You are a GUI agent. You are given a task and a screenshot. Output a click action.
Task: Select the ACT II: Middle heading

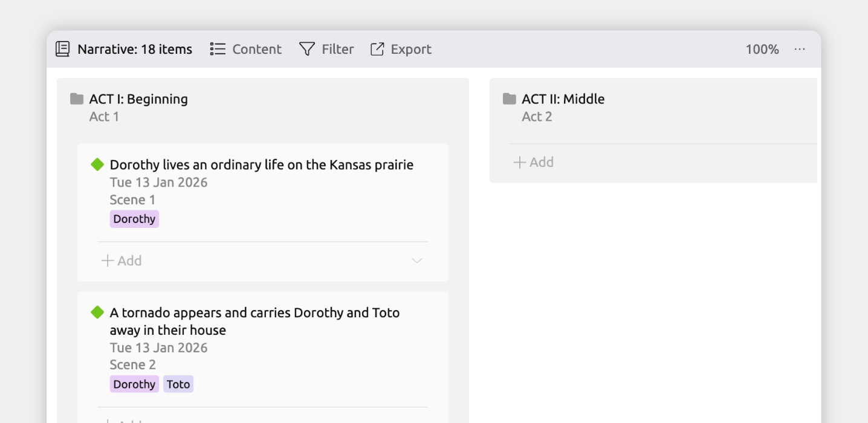pyautogui.click(x=563, y=98)
